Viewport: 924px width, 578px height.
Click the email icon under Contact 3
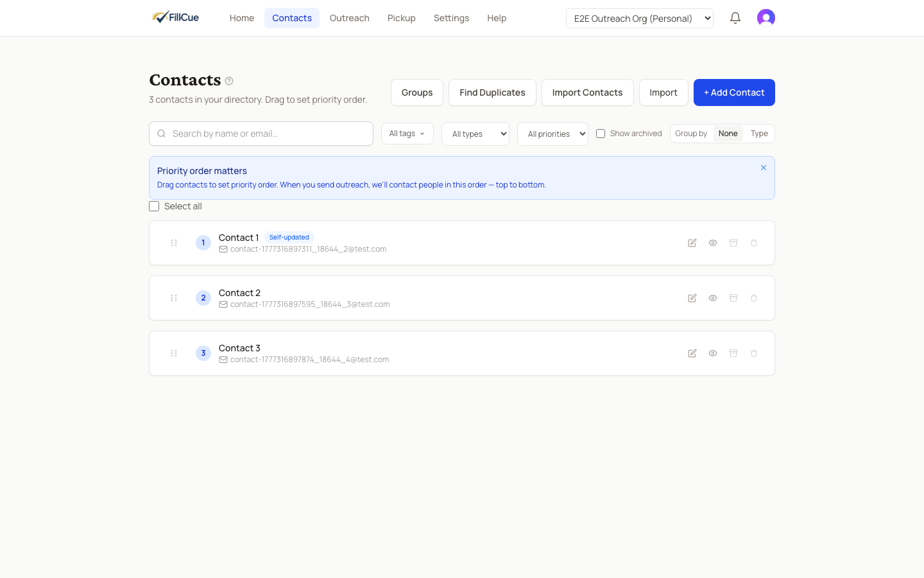223,360
